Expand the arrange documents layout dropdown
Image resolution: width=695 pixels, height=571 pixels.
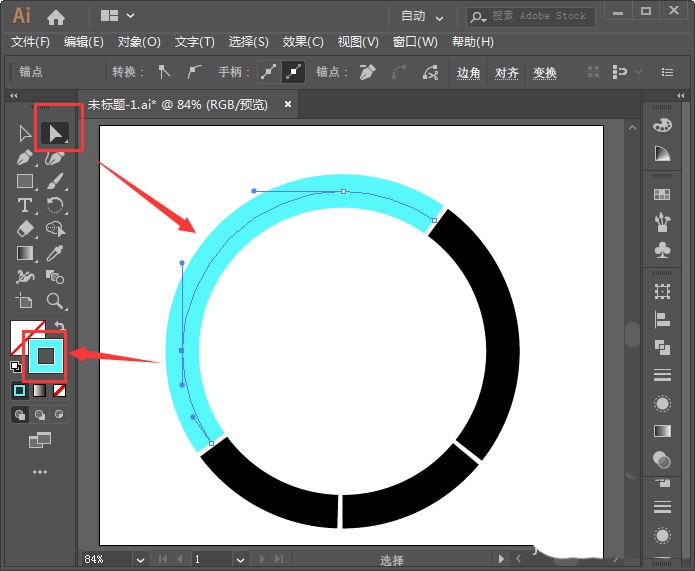[118, 16]
